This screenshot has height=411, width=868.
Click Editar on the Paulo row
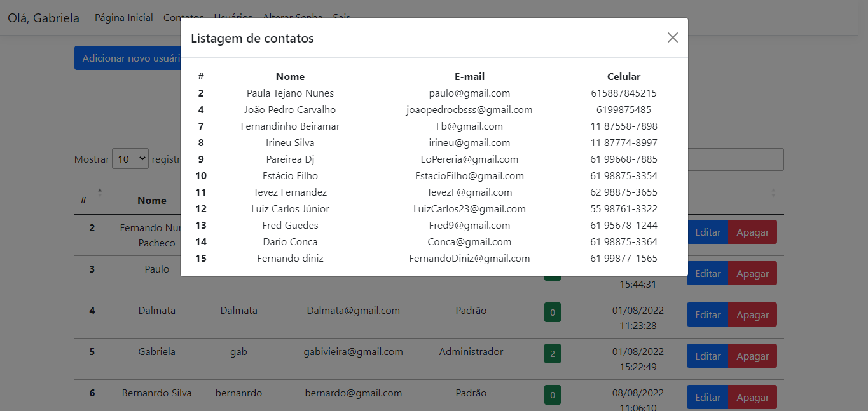pyautogui.click(x=707, y=273)
